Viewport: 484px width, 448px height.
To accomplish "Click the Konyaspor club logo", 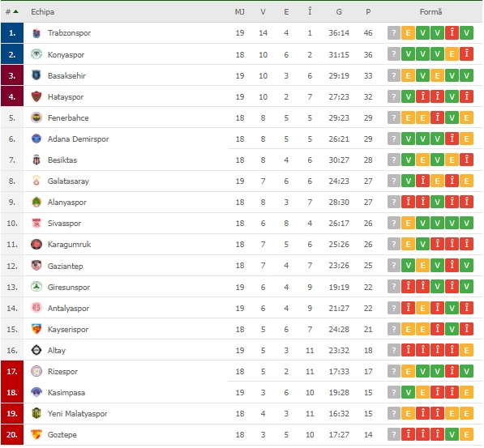I will pyautogui.click(x=36, y=54).
